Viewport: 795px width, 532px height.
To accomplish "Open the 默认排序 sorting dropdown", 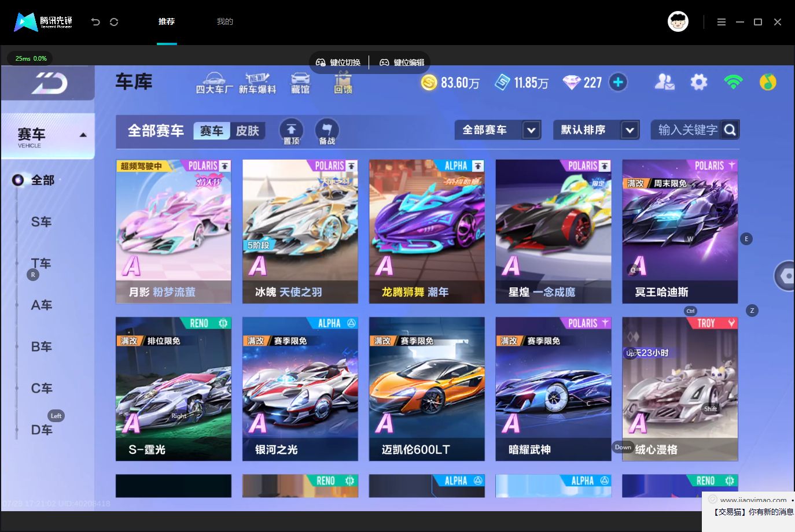I will pyautogui.click(x=597, y=130).
